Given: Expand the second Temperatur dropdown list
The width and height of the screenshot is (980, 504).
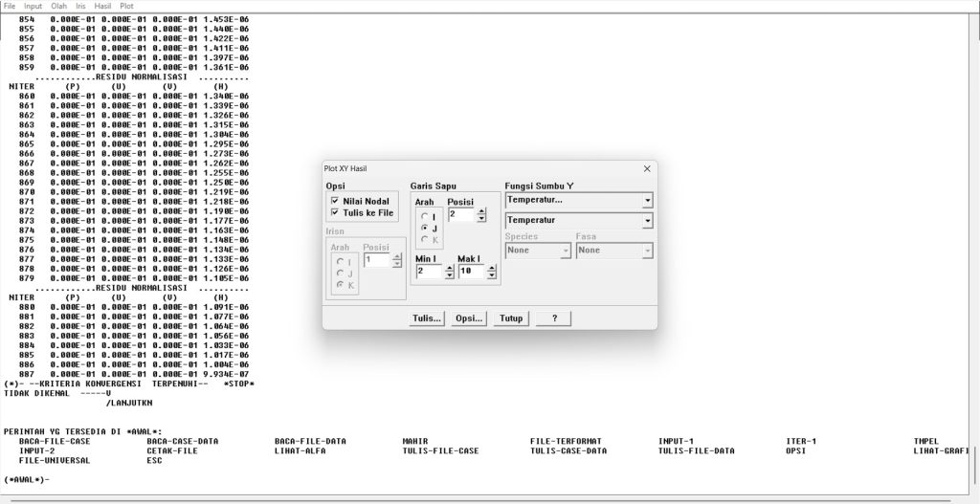Looking at the screenshot, I should coord(647,220).
